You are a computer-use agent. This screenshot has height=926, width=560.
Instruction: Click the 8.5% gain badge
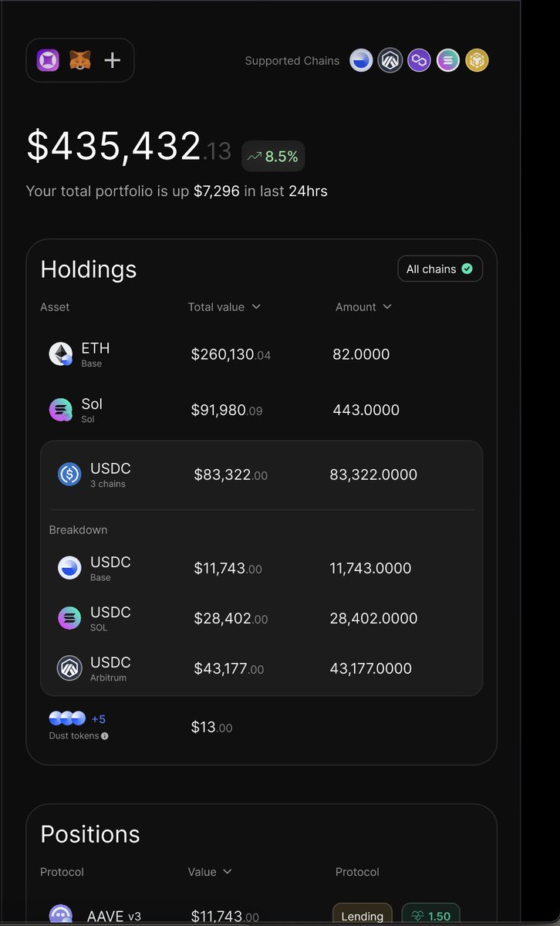273,157
